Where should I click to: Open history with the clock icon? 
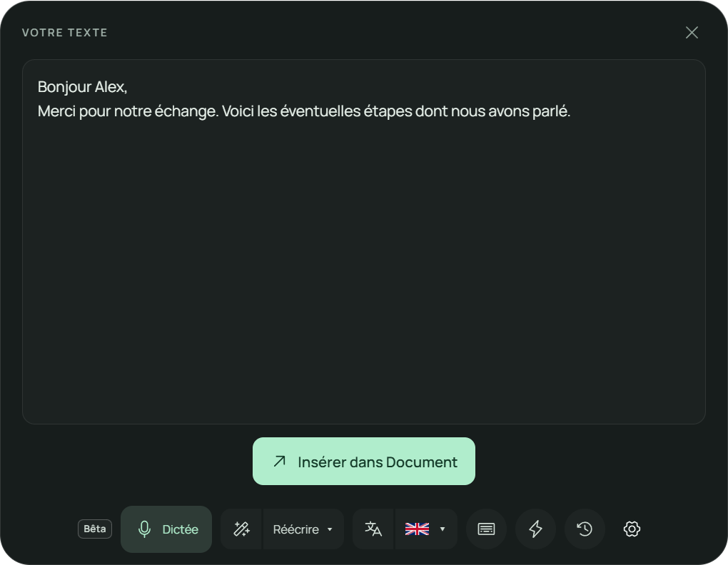click(585, 529)
